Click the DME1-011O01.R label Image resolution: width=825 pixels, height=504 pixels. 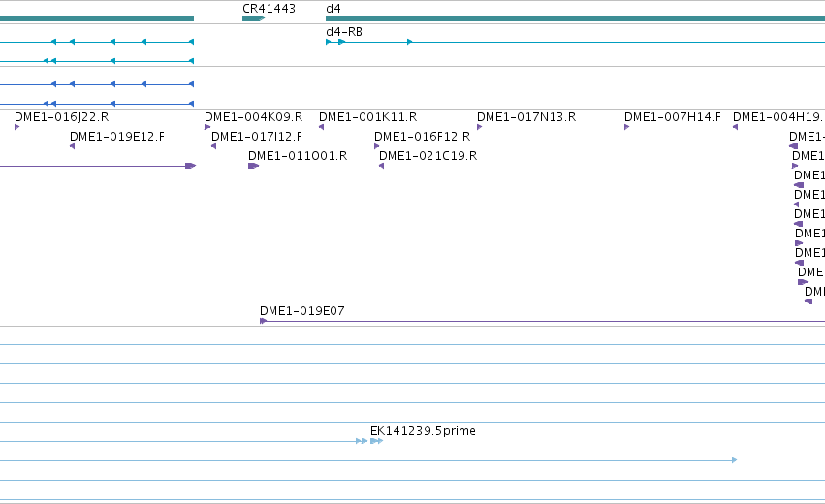coord(298,156)
